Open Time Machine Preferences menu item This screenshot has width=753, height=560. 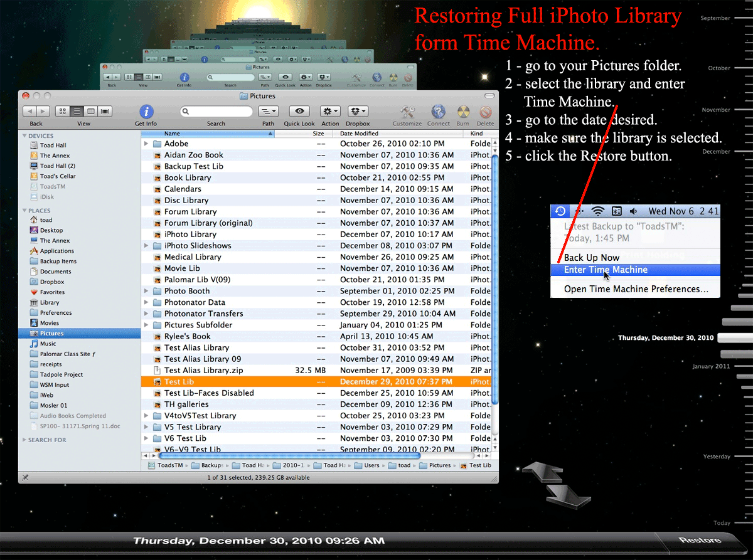pos(635,289)
